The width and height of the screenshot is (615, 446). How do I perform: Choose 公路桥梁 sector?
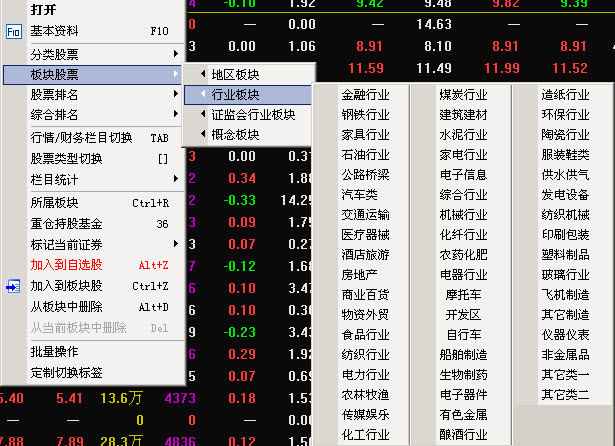pyautogui.click(x=365, y=175)
